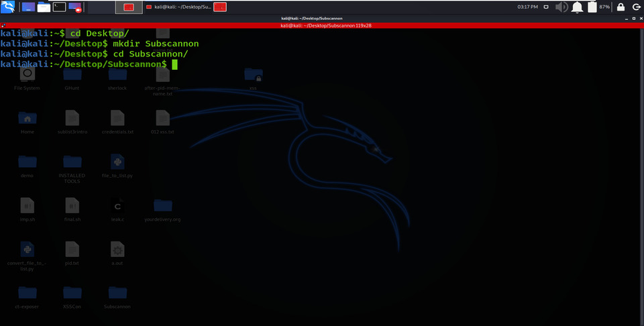Launch terminal emulator from panel launcher
The width and height of the screenshot is (644, 326).
tap(59, 7)
